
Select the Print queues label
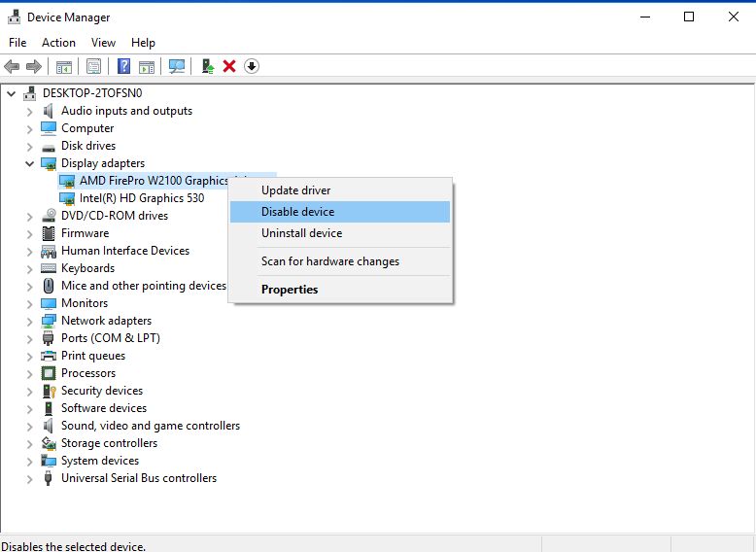[x=93, y=356]
